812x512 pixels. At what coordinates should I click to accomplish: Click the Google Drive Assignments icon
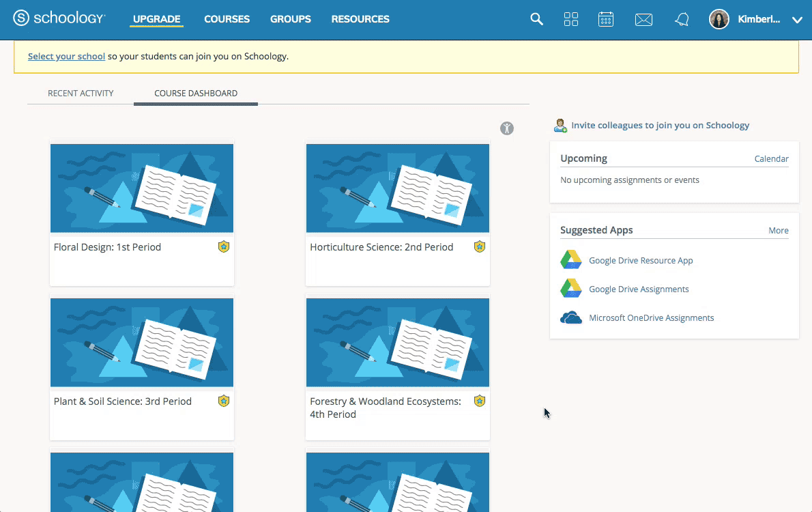tap(571, 288)
